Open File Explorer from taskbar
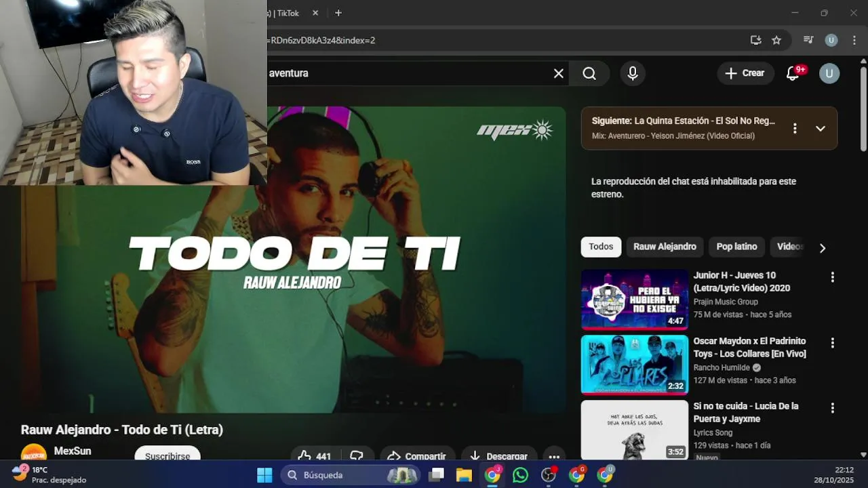Viewport: 868px width, 488px height. (x=464, y=475)
